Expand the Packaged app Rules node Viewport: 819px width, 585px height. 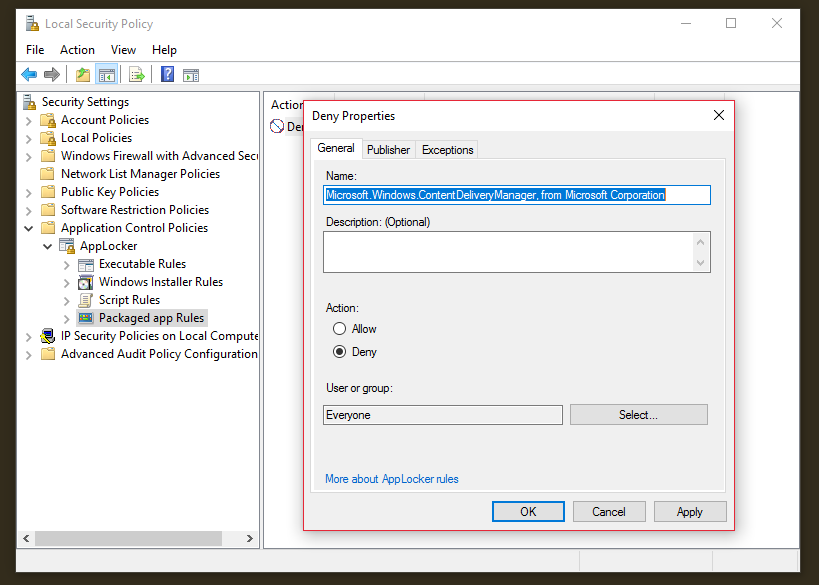click(66, 319)
